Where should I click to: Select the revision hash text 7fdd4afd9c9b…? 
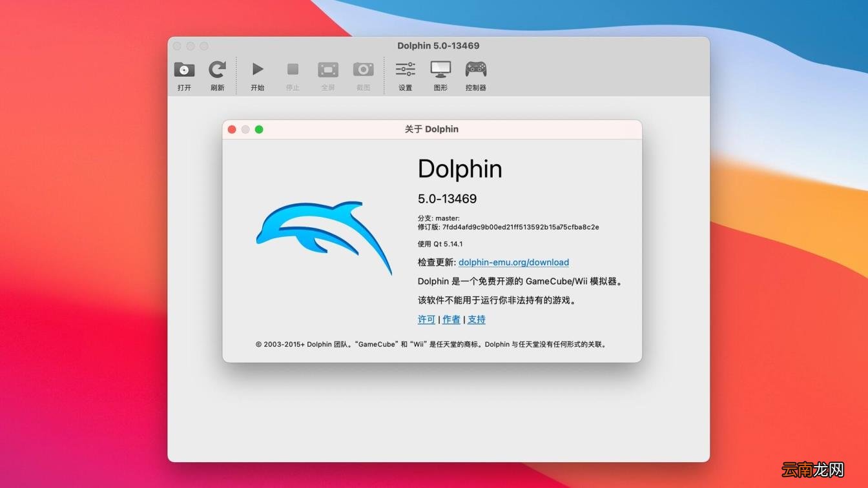521,227
